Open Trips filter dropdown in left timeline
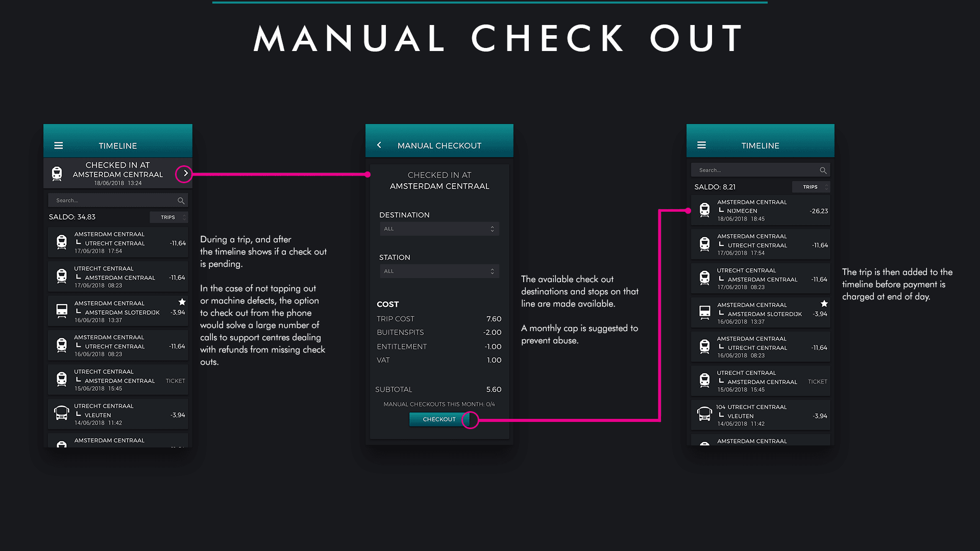 tap(169, 217)
